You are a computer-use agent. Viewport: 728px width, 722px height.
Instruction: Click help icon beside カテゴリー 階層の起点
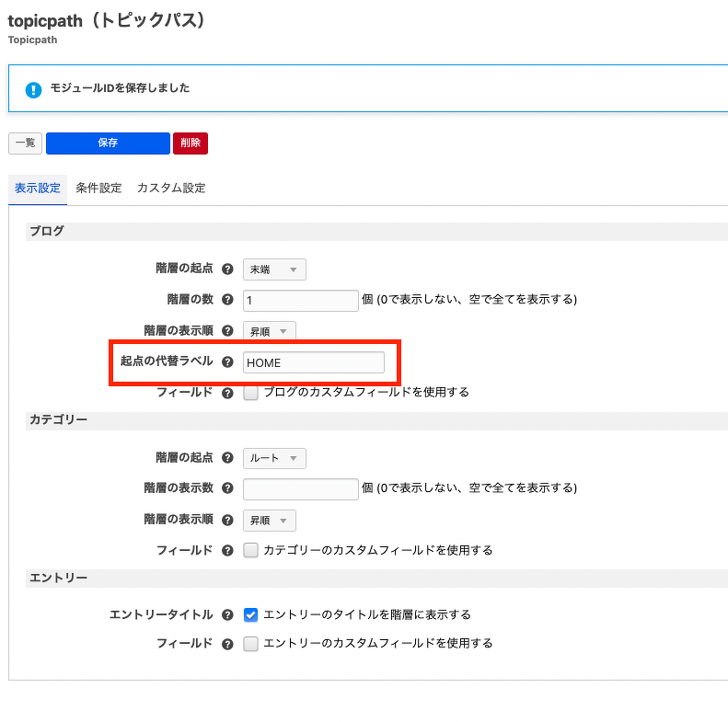227,458
